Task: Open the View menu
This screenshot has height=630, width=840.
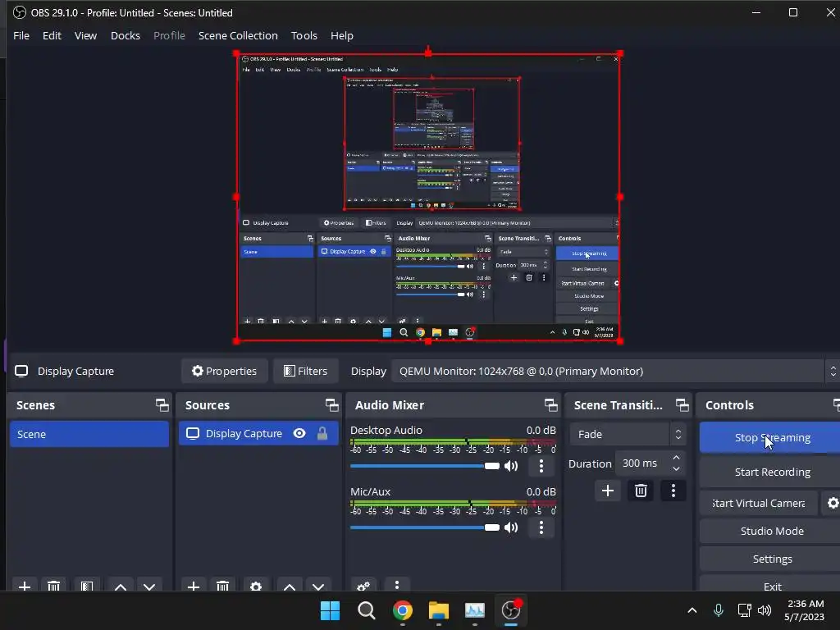Action: 85,35
